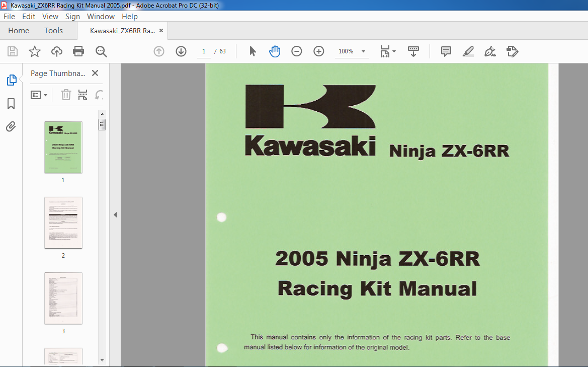Go to previous page arrow icon
The height and width of the screenshot is (367, 588).
159,51
